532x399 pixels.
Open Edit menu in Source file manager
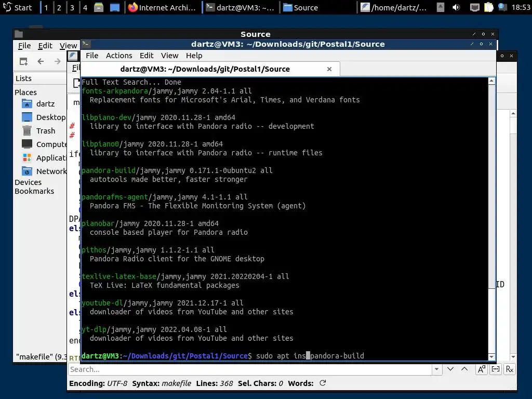click(x=45, y=46)
